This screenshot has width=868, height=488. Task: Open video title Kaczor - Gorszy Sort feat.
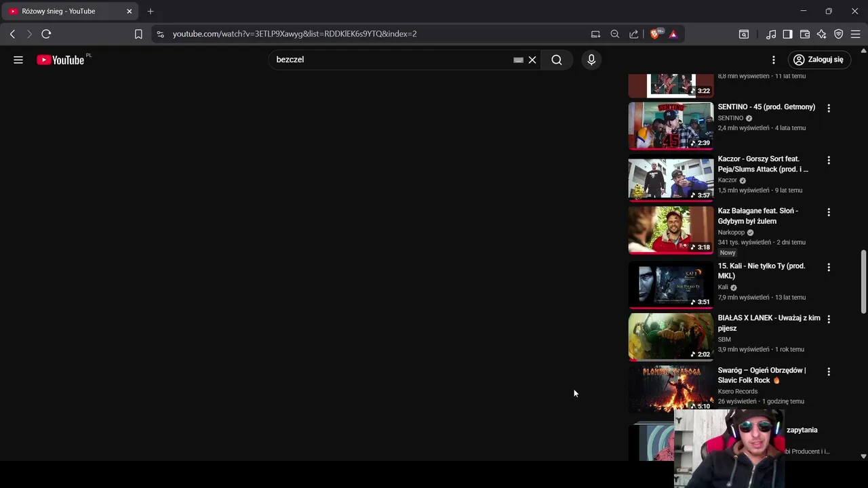(x=763, y=164)
